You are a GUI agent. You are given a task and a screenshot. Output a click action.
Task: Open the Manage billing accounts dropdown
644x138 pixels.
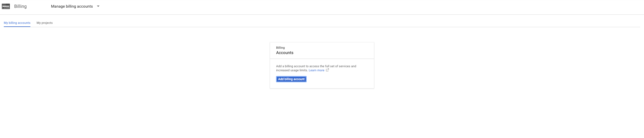click(x=75, y=6)
